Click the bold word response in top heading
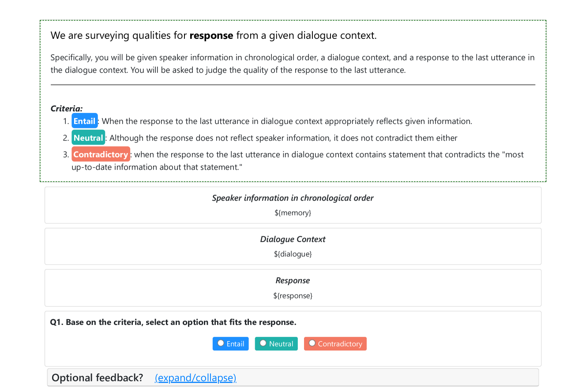This screenshot has height=392, width=586. pos(211,36)
